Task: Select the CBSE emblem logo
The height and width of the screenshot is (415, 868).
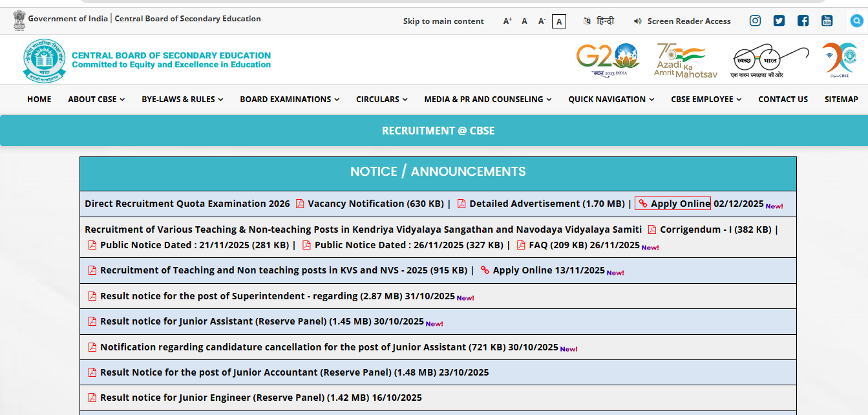Action: 43,60
